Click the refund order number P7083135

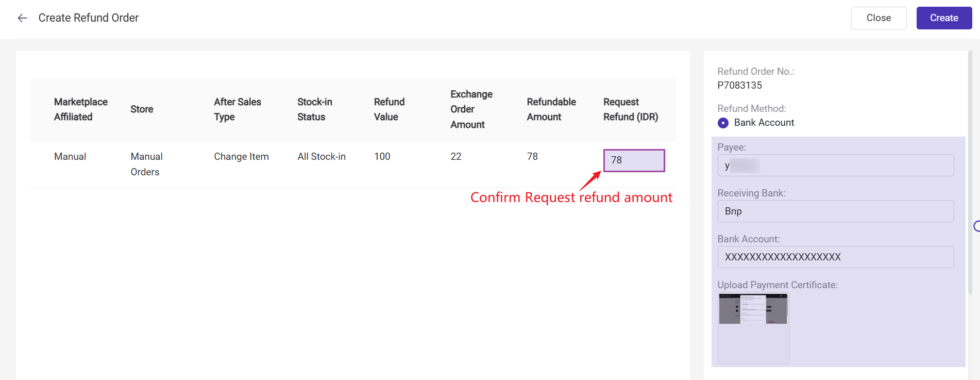pos(739,86)
